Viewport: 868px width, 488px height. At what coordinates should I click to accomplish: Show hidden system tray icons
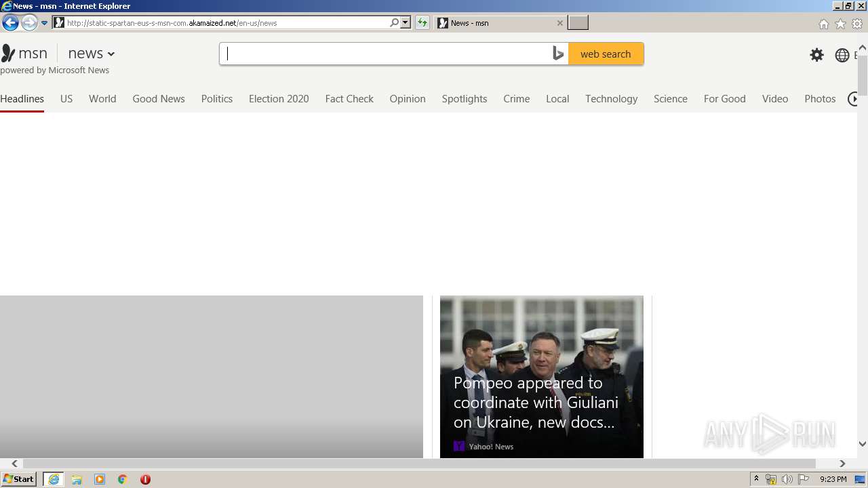(756, 479)
